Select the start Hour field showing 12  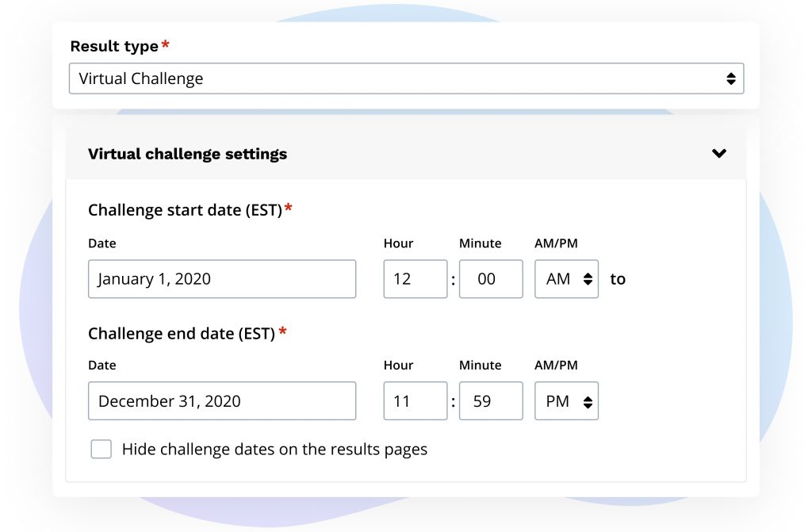(415, 279)
